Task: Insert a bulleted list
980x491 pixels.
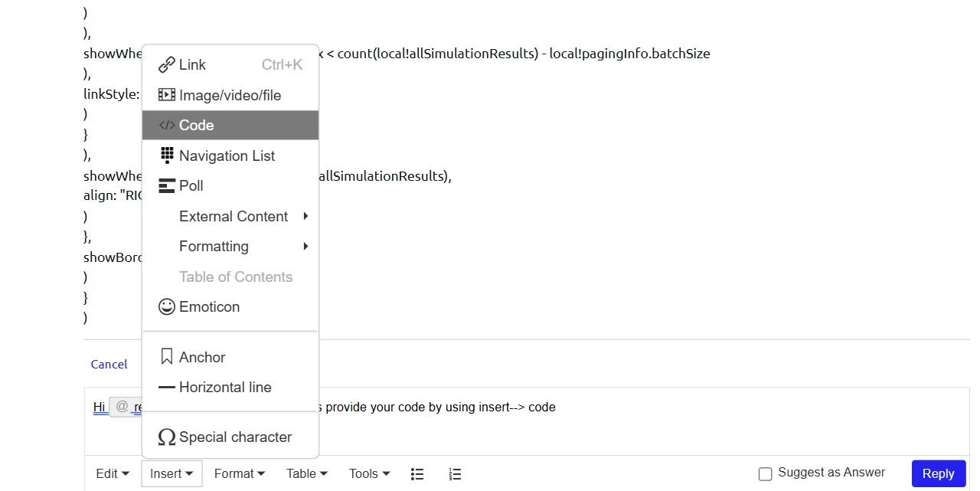Action: 417,474
